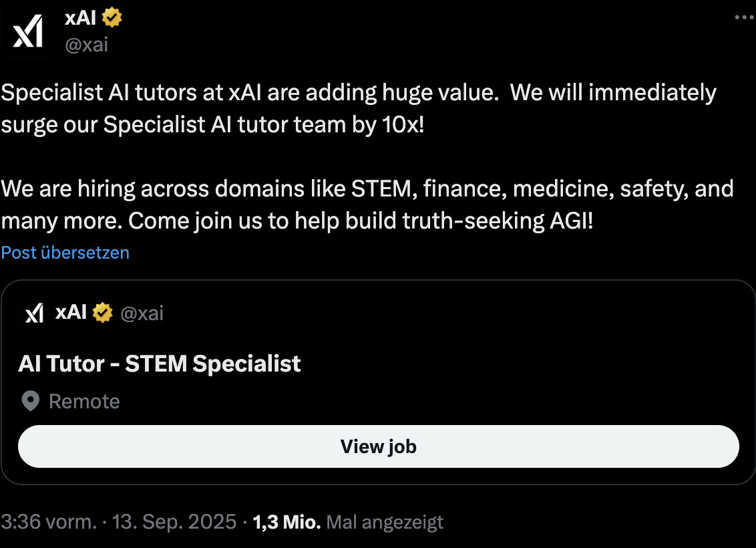The image size is (756, 548).
Task: Click the small xAI logo in the job card
Action: click(x=34, y=313)
